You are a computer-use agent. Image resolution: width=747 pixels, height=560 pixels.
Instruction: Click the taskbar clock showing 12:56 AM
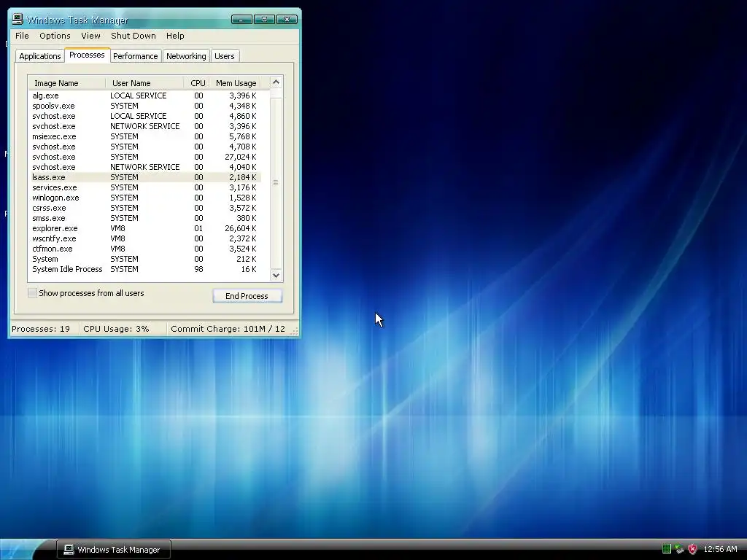(720, 549)
